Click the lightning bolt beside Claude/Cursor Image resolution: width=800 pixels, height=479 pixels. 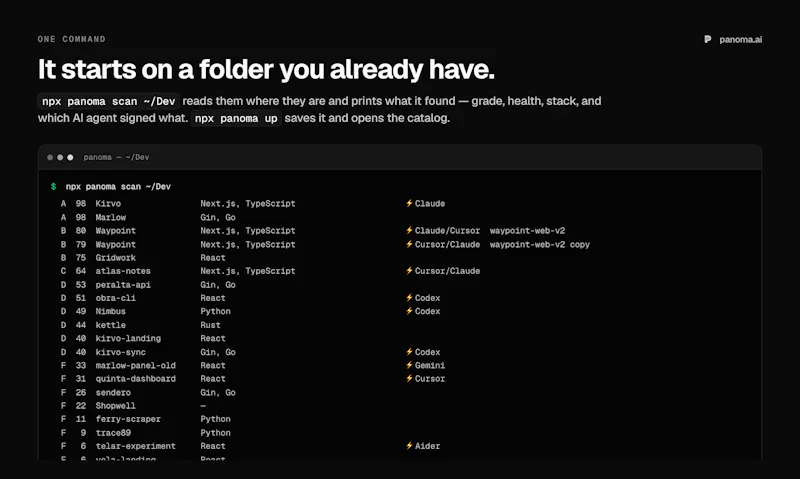pos(409,230)
